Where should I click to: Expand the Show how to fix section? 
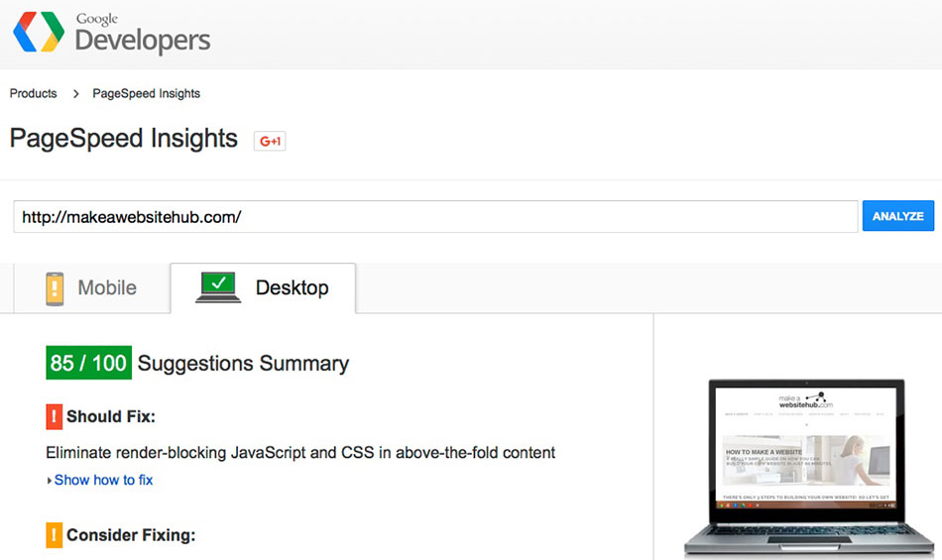point(103,480)
